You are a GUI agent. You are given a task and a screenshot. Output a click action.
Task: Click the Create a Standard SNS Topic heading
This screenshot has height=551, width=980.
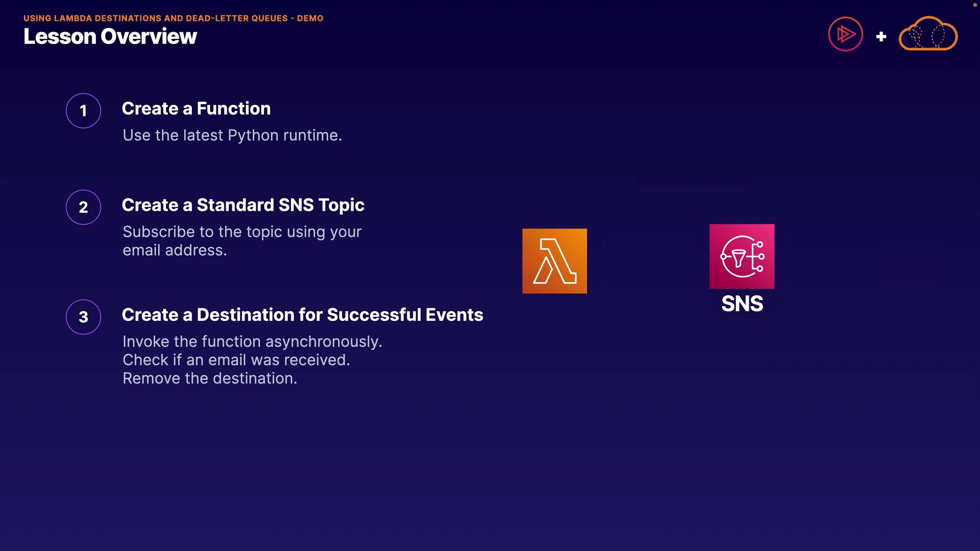click(243, 205)
